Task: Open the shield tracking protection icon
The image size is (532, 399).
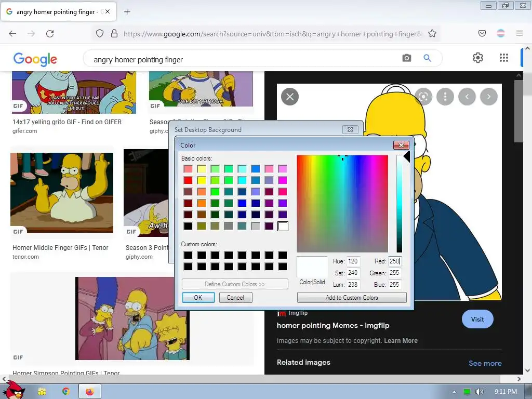Action: pyautogui.click(x=99, y=34)
